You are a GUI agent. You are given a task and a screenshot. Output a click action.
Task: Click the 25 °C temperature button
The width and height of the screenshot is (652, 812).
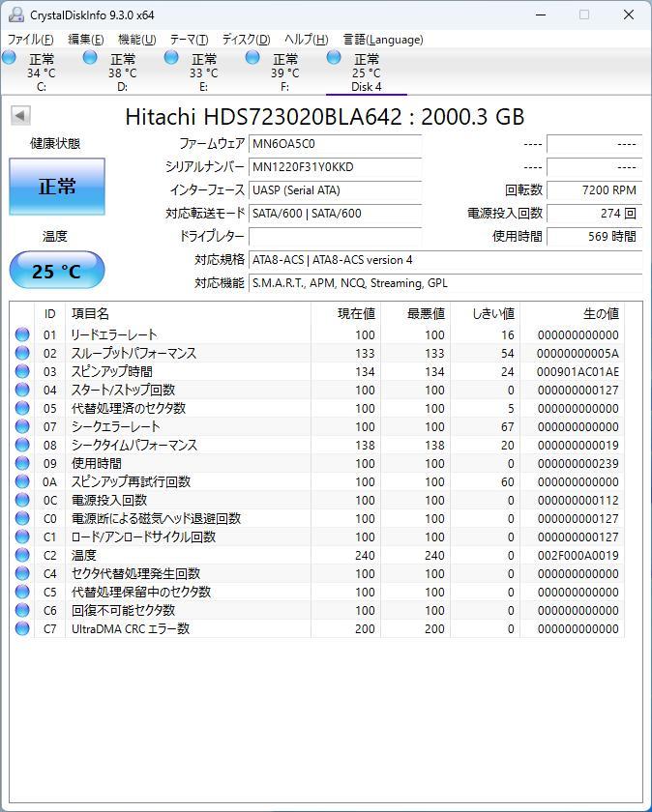coord(57,270)
